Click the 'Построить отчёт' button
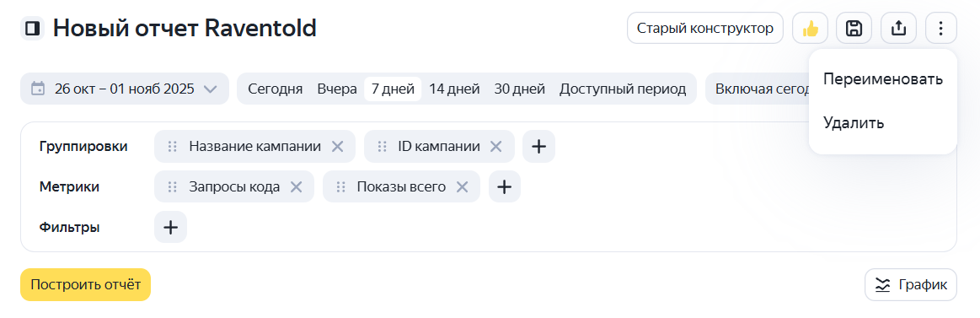This screenshot has width=980, height=318. point(86,285)
